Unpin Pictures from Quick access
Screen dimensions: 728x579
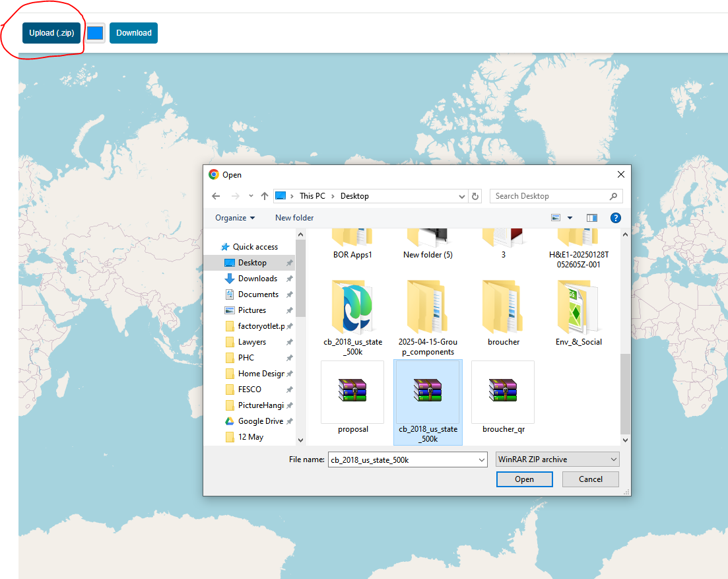point(289,310)
